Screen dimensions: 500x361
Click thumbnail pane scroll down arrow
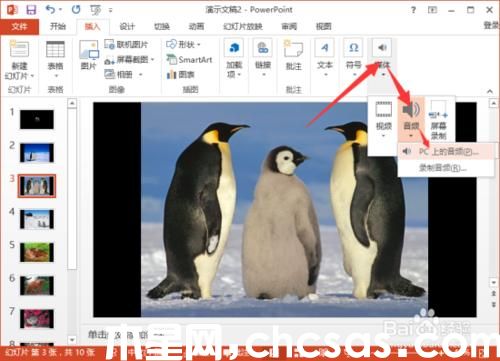pos(72,340)
